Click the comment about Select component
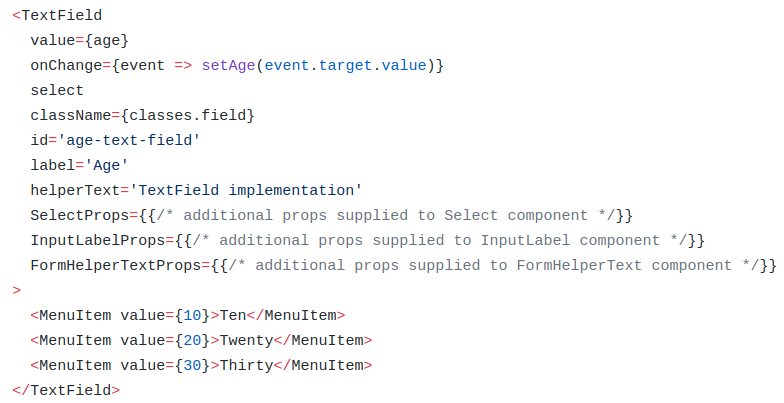 [386, 216]
